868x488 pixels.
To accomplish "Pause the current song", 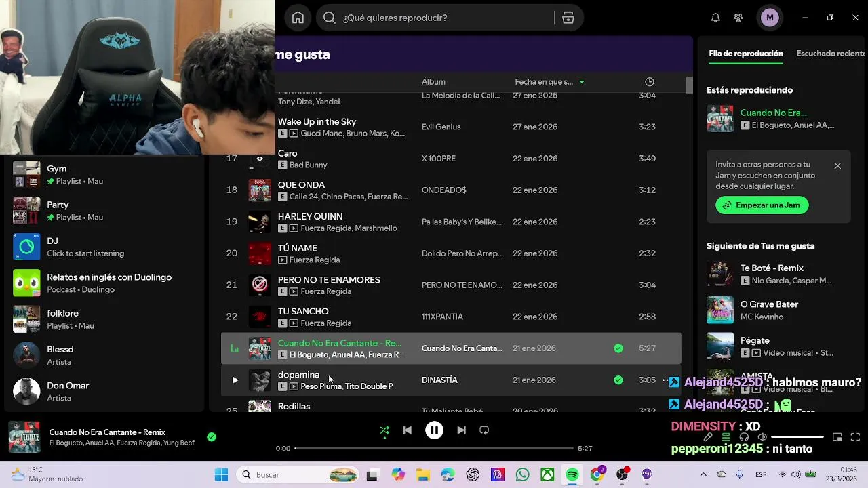I will (434, 430).
